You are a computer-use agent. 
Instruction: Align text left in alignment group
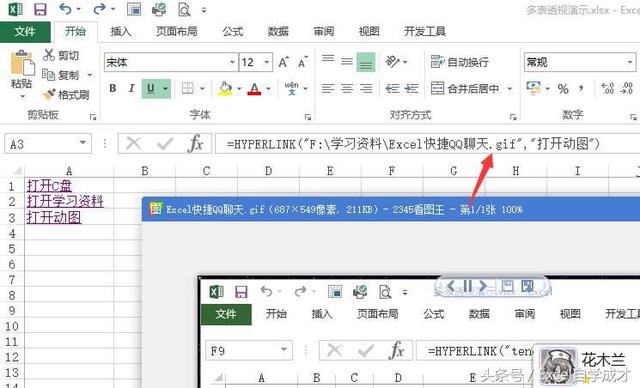[328, 88]
